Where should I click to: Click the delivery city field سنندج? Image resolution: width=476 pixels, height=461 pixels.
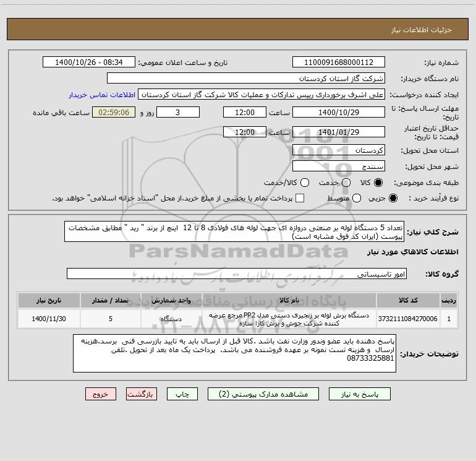(339, 166)
